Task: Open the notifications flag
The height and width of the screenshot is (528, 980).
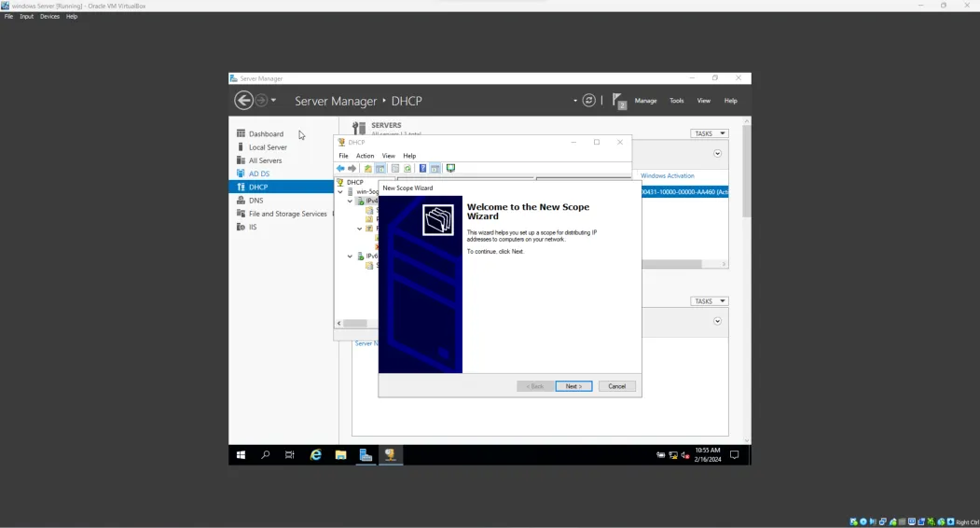Action: [618, 100]
